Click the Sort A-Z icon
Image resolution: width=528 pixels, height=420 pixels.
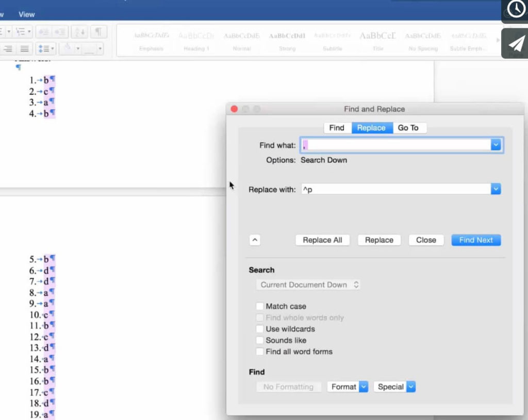click(x=79, y=32)
